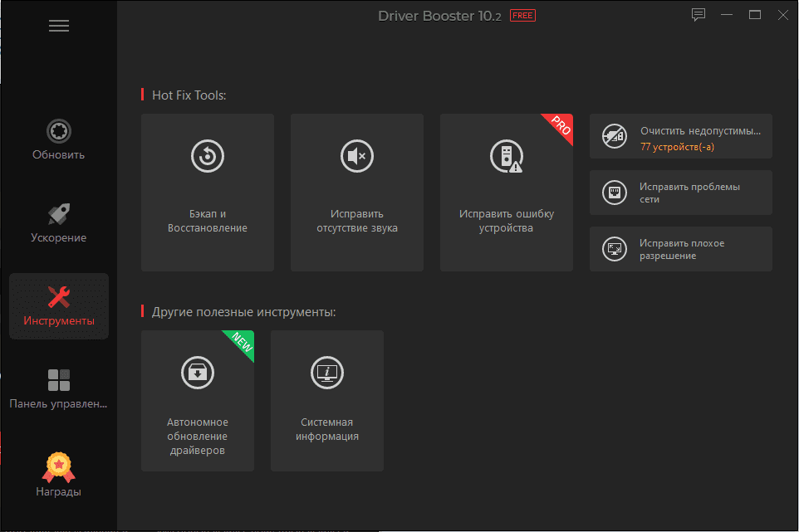Click the Бэкап и Восстановление restore icon

(x=208, y=156)
